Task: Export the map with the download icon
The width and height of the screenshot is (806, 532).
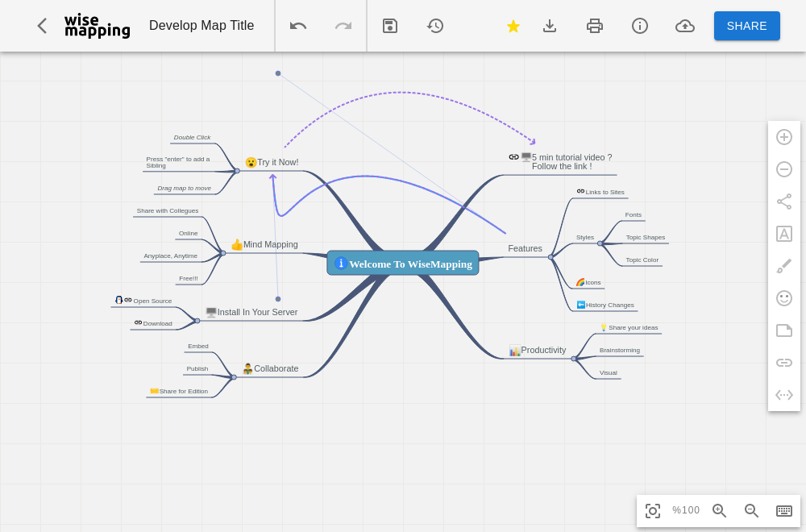Action: coord(550,26)
